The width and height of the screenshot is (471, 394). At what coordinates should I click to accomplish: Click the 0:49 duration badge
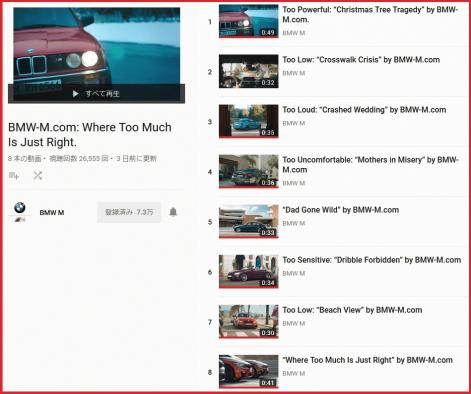point(268,32)
